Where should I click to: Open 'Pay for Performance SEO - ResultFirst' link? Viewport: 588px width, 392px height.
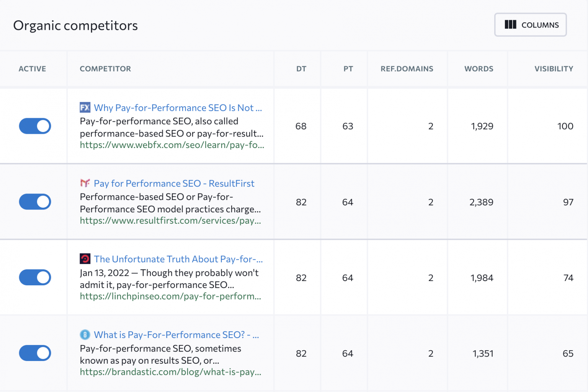(174, 183)
